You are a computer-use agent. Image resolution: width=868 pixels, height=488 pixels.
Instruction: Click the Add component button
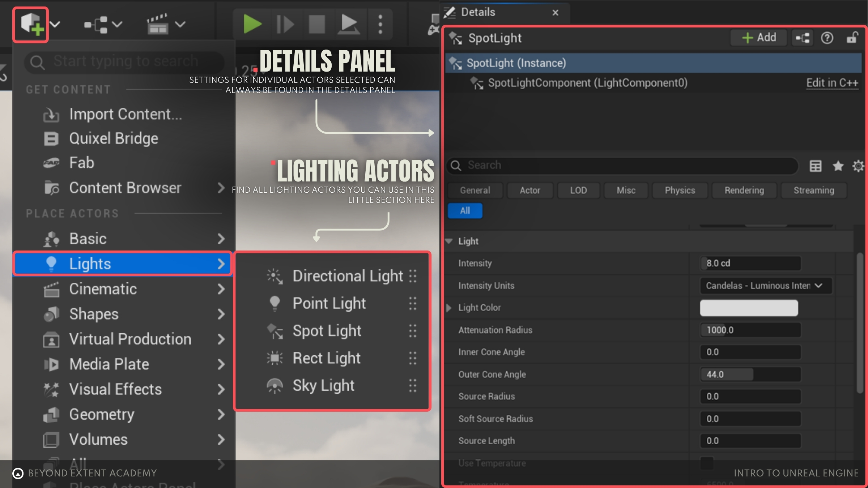(759, 38)
